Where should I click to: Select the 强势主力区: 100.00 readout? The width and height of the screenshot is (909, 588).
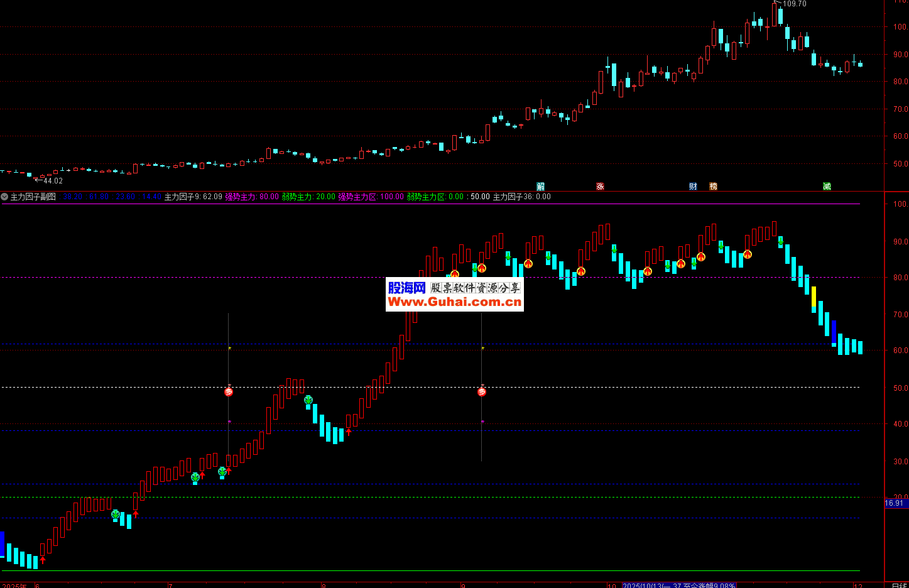click(371, 197)
